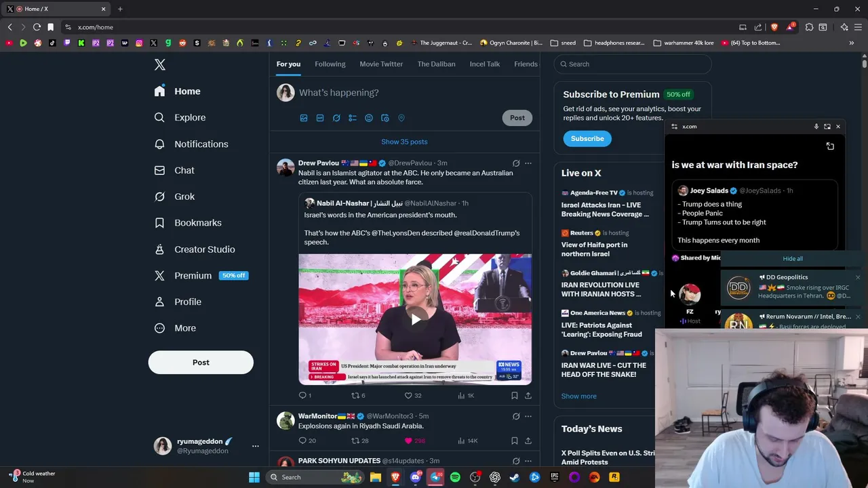Viewport: 868px width, 488px height.
Task: Bookmark Drew Pavlou's post
Action: point(515,395)
